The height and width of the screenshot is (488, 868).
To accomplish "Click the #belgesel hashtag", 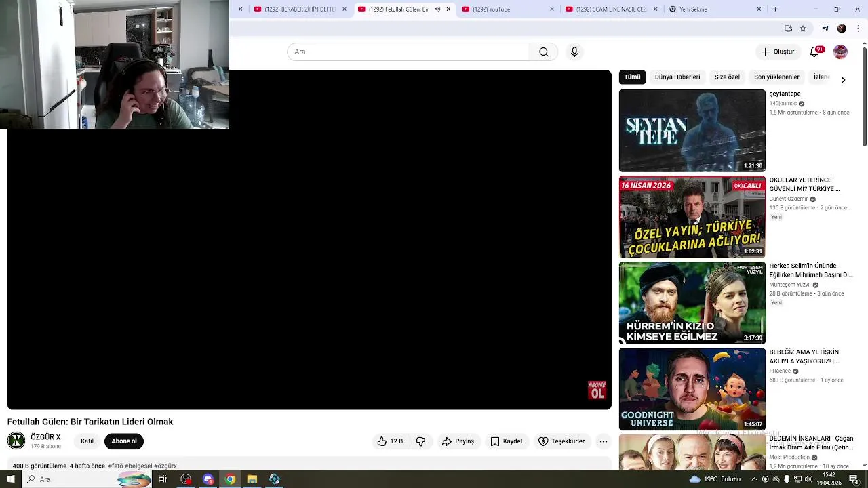I will (x=138, y=466).
